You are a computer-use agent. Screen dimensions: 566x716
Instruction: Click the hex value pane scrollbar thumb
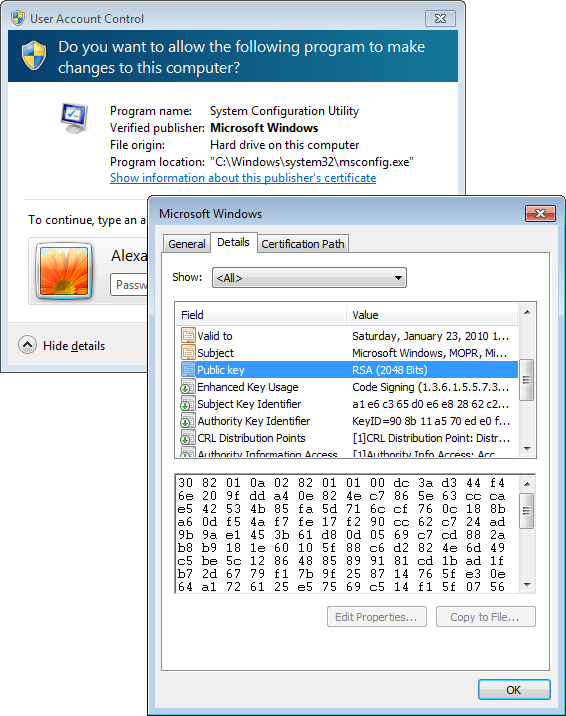527,511
